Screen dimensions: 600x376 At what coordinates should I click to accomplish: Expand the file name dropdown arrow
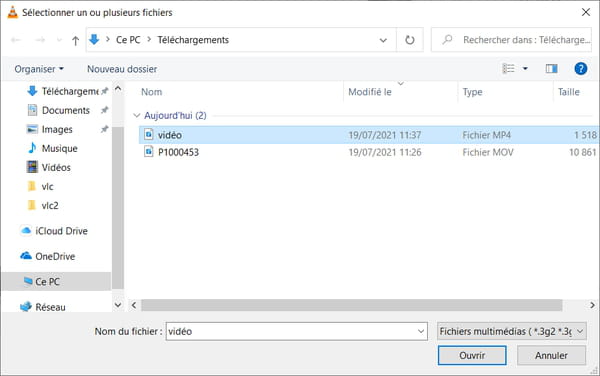point(421,331)
